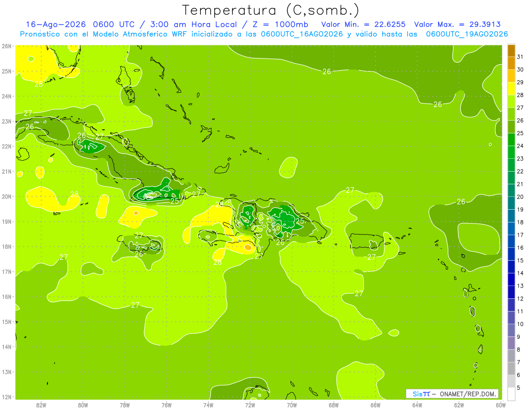Click the '76W' longitude axis label
Screen dimensions: 532x411
(x=166, y=405)
